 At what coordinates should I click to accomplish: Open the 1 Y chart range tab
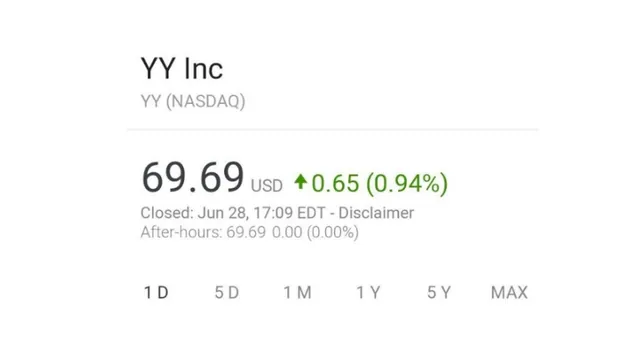368,292
